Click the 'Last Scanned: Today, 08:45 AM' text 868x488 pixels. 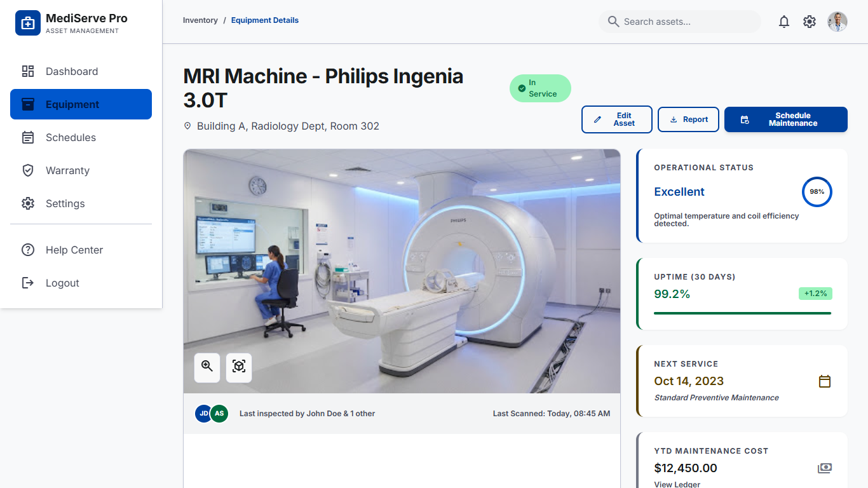click(x=552, y=414)
